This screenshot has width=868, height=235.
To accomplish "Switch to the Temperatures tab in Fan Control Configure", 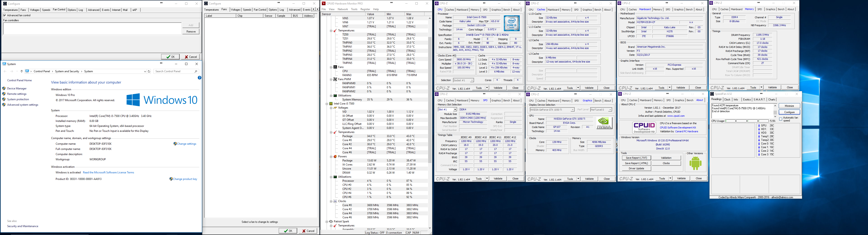I will tap(10, 10).
